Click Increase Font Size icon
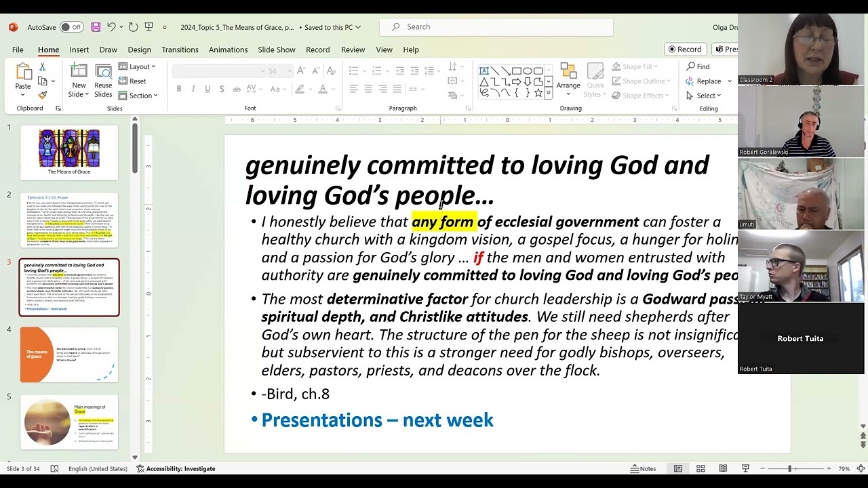Image resolution: width=868 pixels, height=488 pixels. (x=301, y=70)
